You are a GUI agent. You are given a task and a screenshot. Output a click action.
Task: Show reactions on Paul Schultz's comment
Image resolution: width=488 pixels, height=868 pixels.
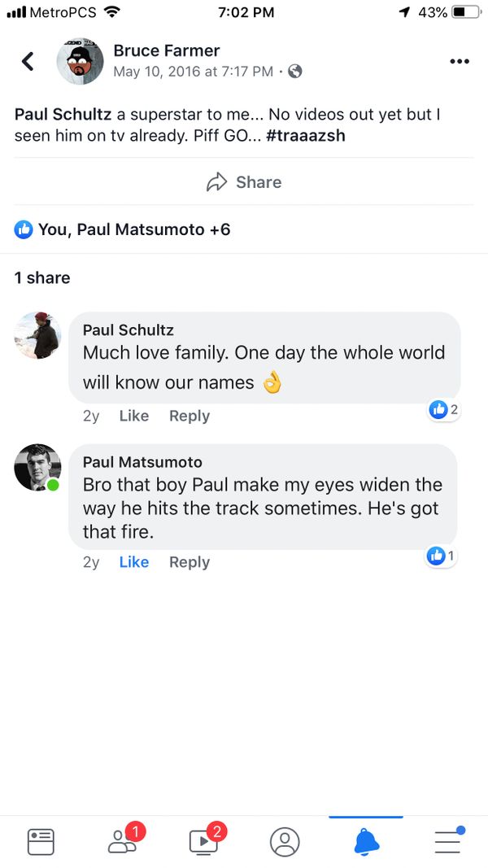pos(444,410)
